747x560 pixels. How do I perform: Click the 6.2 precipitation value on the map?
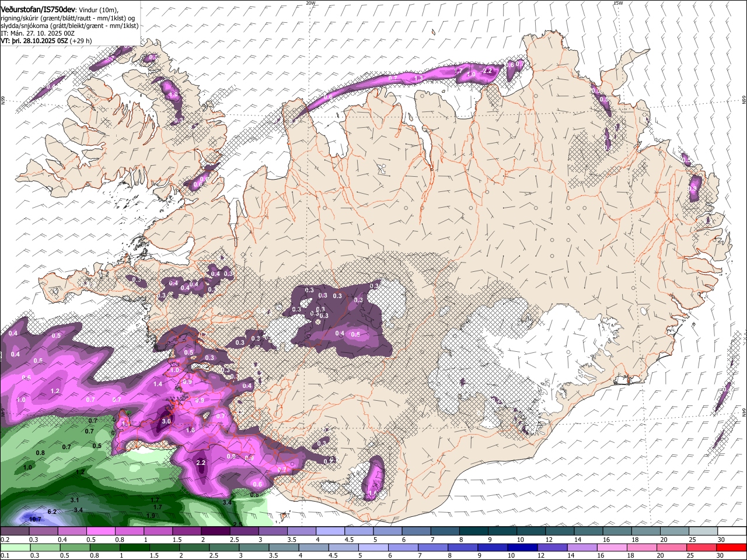pyautogui.click(x=52, y=512)
